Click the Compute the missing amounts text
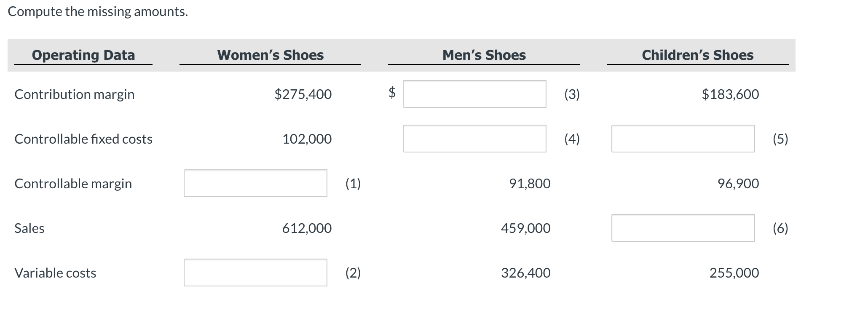The width and height of the screenshot is (868, 310). [98, 11]
